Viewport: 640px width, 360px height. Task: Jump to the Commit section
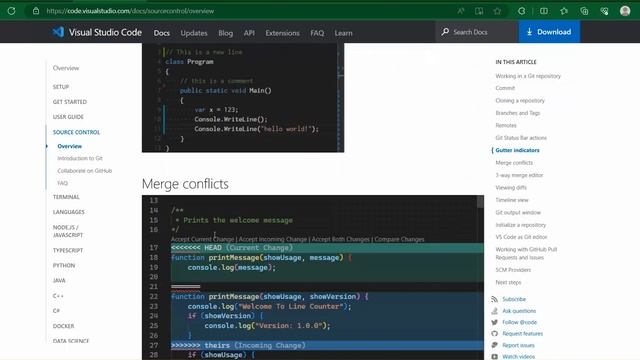point(505,88)
